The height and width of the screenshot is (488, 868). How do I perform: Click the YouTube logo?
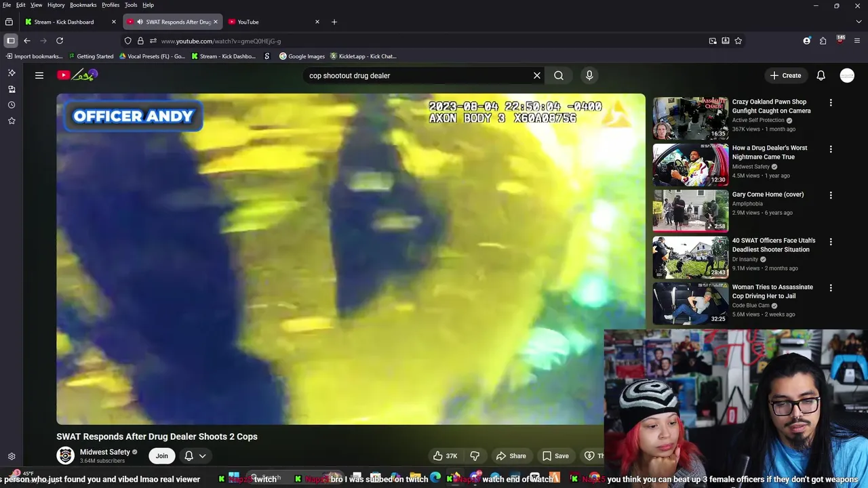77,75
